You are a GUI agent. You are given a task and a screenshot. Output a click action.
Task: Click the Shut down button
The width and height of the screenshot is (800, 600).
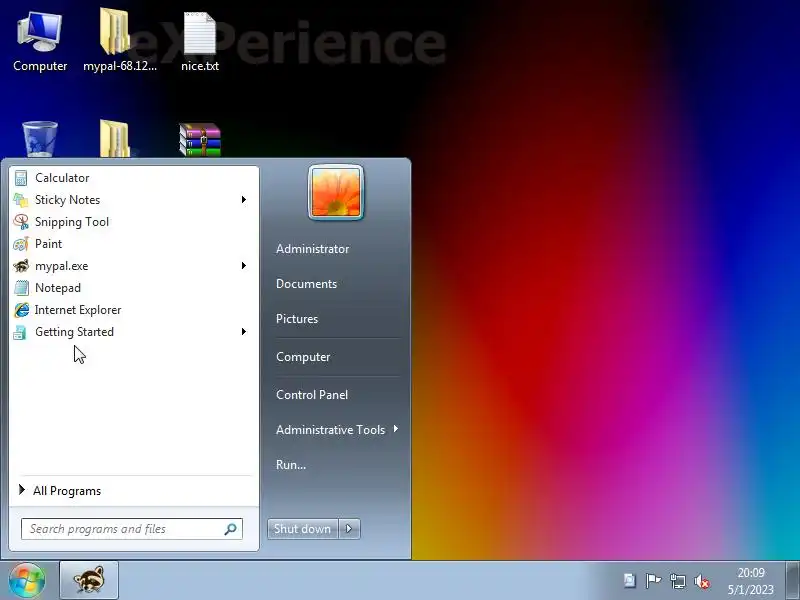point(303,529)
